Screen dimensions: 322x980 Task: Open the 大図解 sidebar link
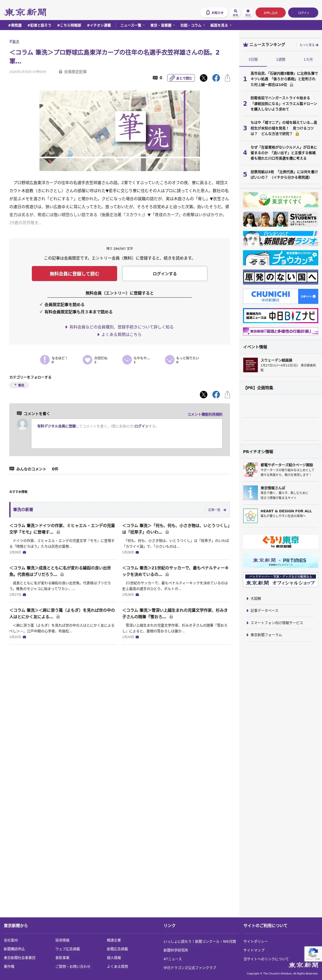tap(255, 598)
